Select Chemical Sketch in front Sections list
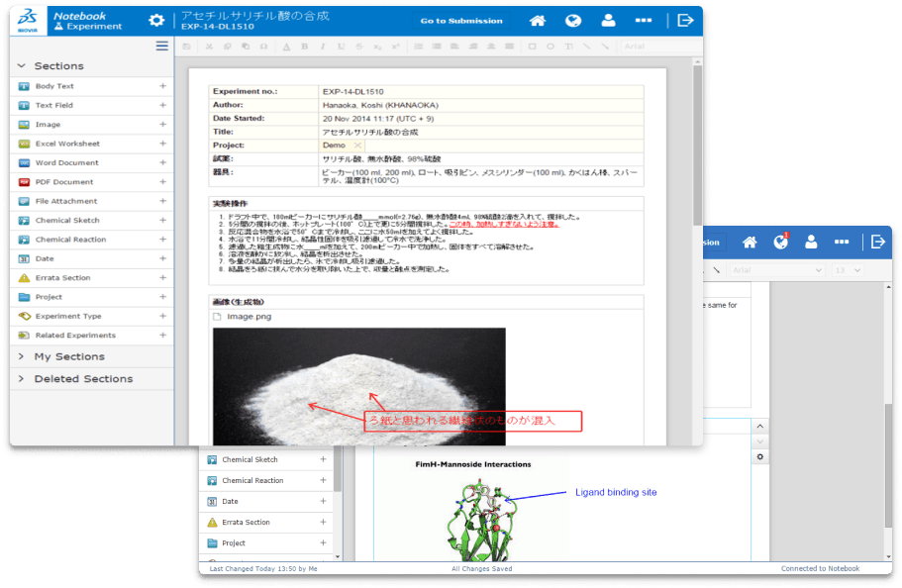The image size is (902, 588). 67,221
